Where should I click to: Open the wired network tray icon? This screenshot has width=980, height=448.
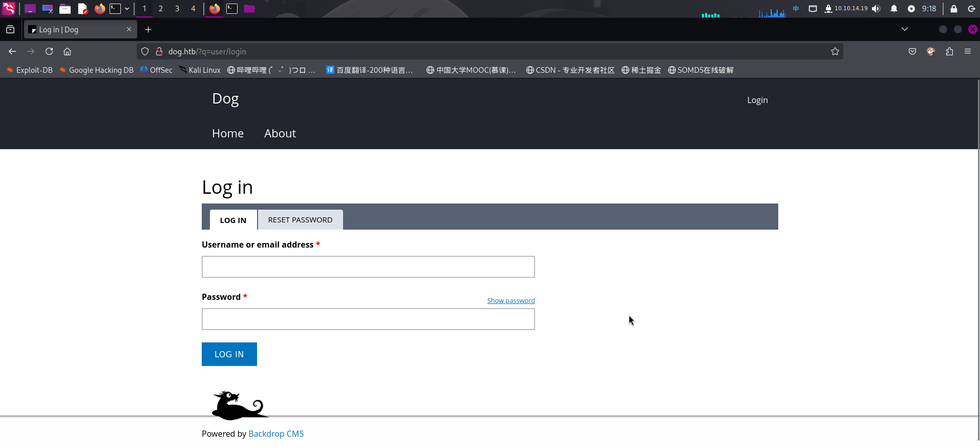click(x=813, y=9)
